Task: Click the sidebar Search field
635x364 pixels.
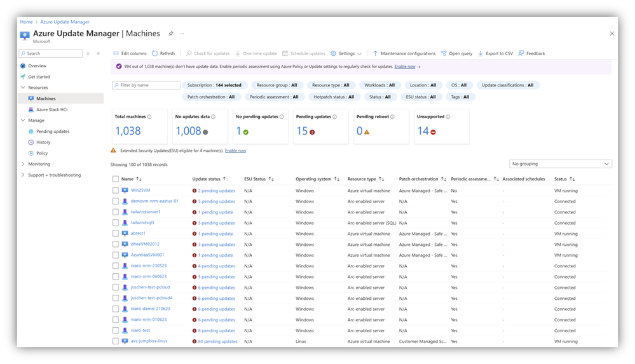Action: (x=51, y=53)
